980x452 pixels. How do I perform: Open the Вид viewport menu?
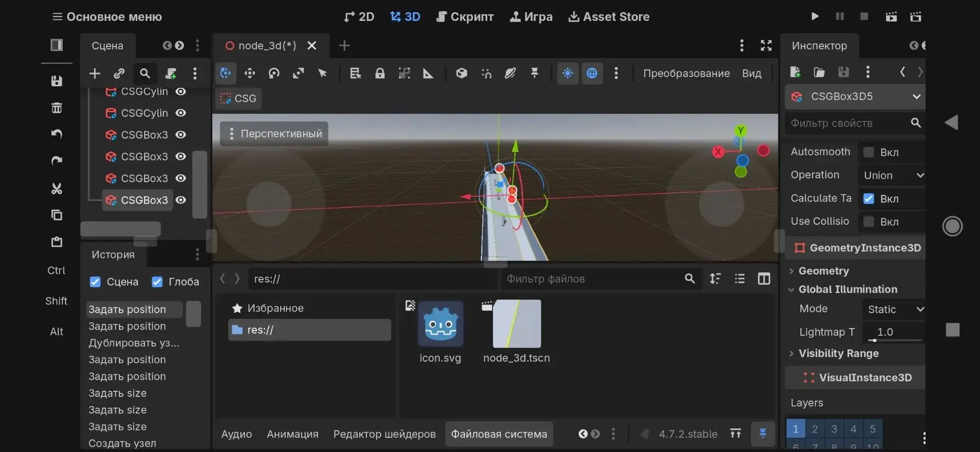(751, 73)
